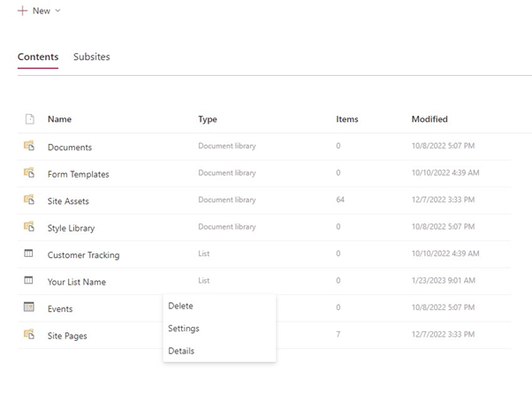Expand the New dropdown chevron

click(57, 11)
